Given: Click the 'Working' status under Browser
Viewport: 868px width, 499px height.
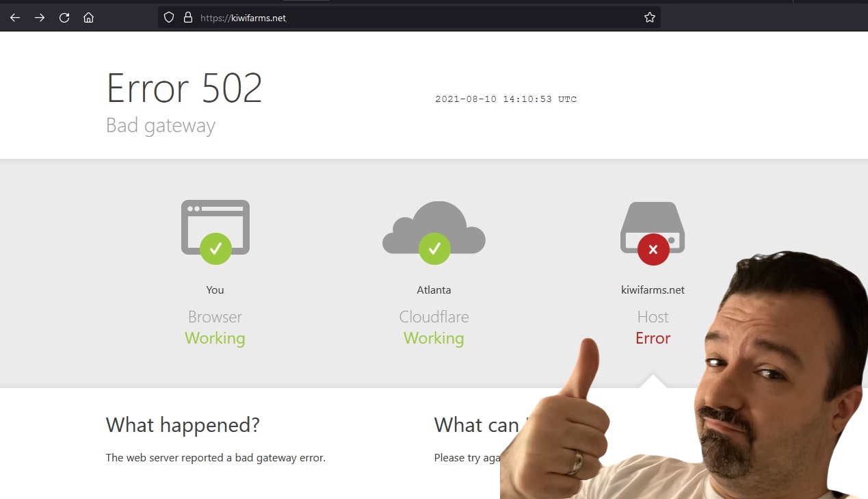Looking at the screenshot, I should 215,338.
